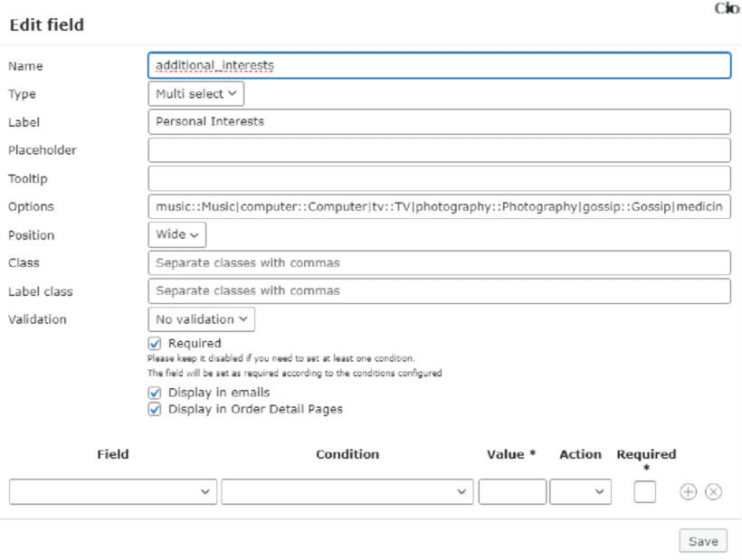Open the Validation dropdown
Viewport: 742px width, 560px height.
coord(201,319)
